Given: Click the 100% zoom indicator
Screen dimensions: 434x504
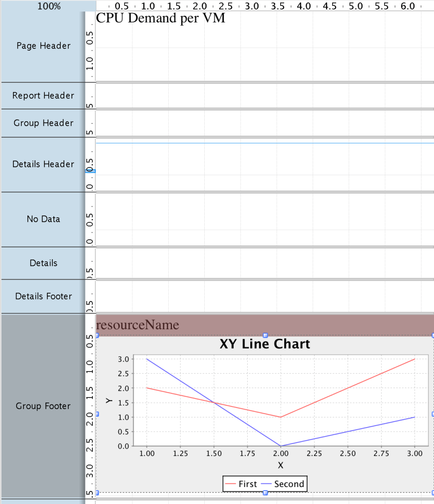Looking at the screenshot, I should point(48,6).
